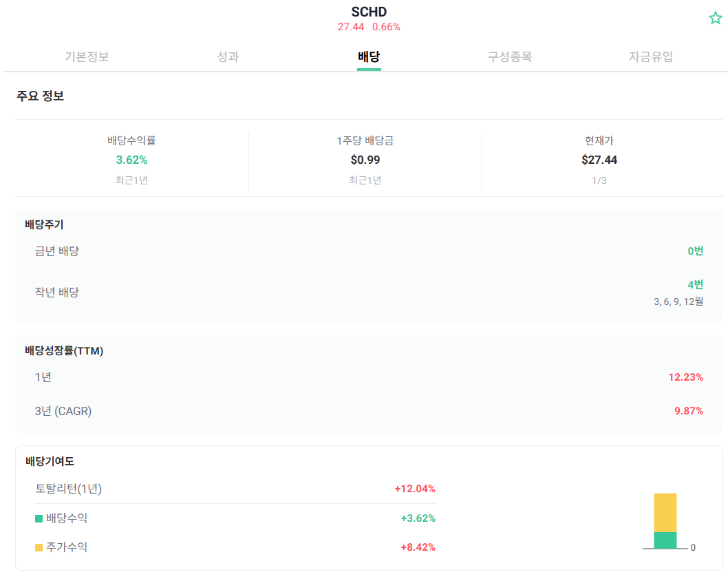The height and width of the screenshot is (581, 728).
Task: Click the $27.44 현재가 value
Action: click(x=599, y=160)
